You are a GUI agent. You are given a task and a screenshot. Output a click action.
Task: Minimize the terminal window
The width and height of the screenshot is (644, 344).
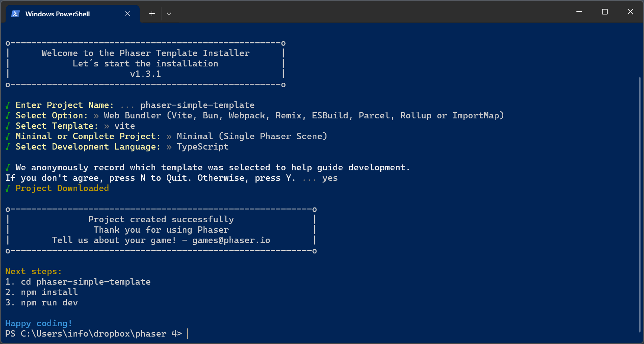(x=579, y=12)
